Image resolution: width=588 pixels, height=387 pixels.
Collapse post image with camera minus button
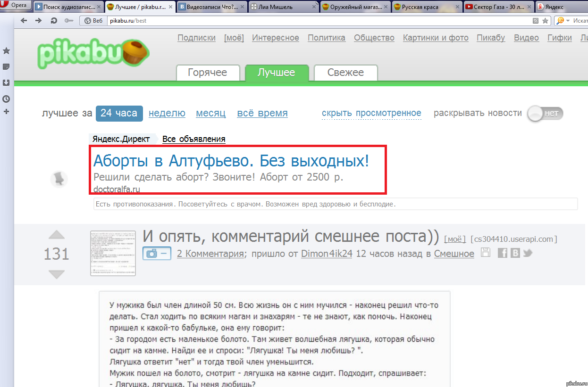157,253
